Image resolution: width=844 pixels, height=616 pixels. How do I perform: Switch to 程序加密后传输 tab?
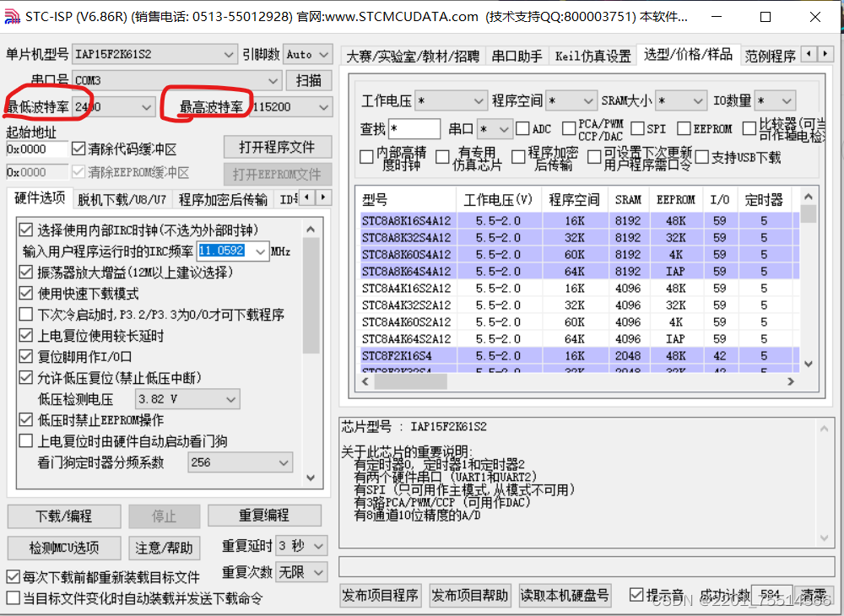point(223,200)
